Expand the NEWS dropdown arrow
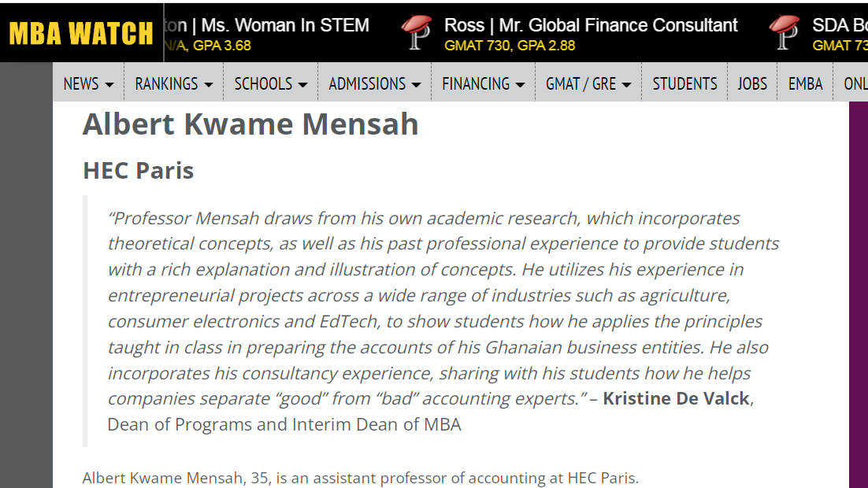Viewport: 868px width, 488px height. click(x=109, y=85)
